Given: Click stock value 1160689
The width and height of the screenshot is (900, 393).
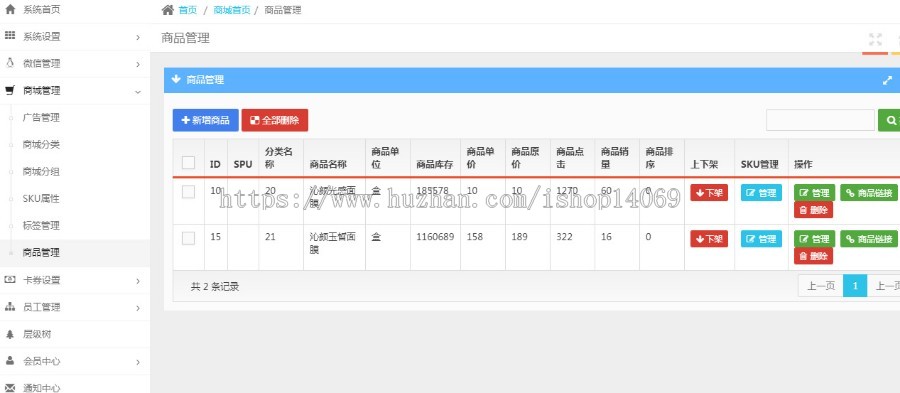Looking at the screenshot, I should click(x=435, y=236).
